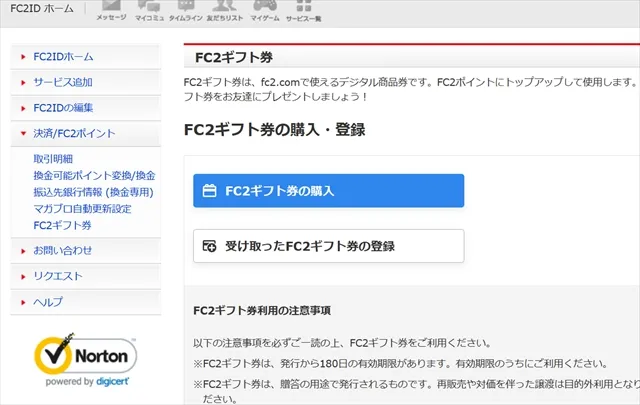Click the digicert text under Norton seal
Screen dimensions: 640x405
113,381
